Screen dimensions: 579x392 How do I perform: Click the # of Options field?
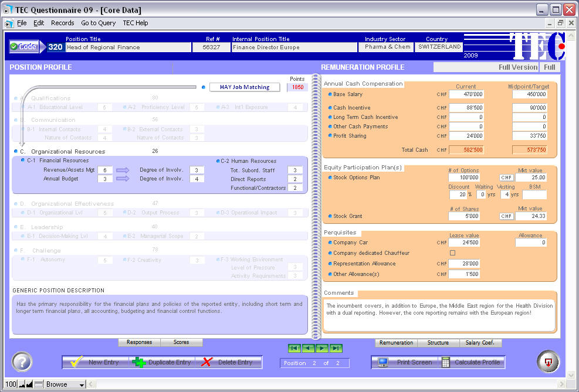point(464,178)
